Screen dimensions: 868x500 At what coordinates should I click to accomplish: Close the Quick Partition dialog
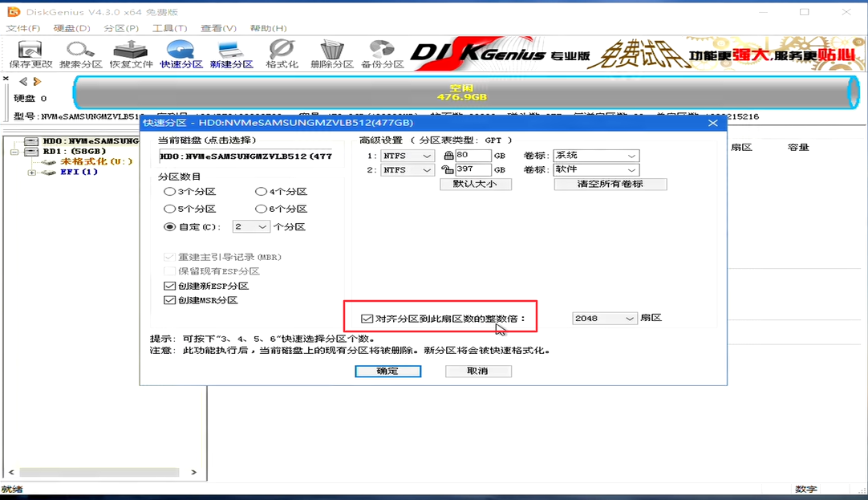point(713,123)
